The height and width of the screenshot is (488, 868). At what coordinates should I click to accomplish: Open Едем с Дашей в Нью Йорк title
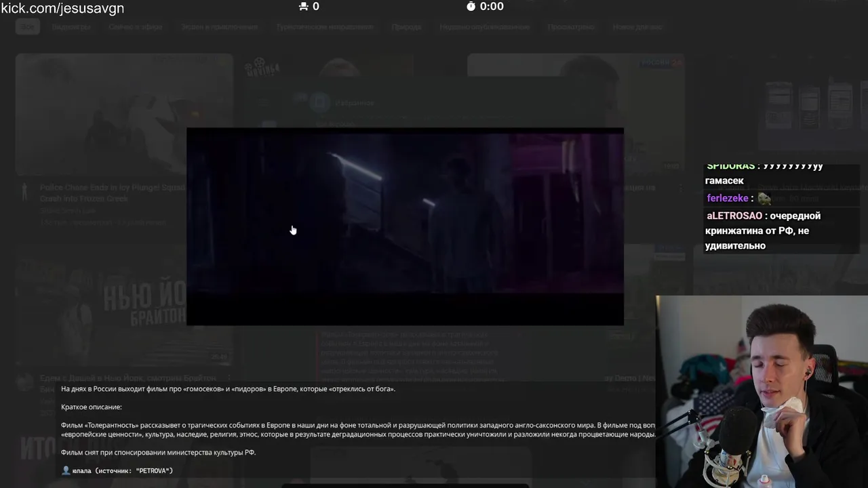[128, 378]
